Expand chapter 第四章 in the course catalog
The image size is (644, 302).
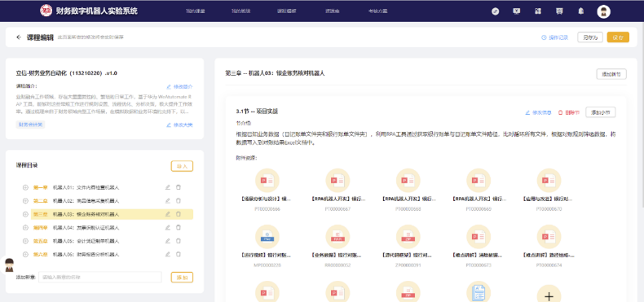[x=25, y=227]
